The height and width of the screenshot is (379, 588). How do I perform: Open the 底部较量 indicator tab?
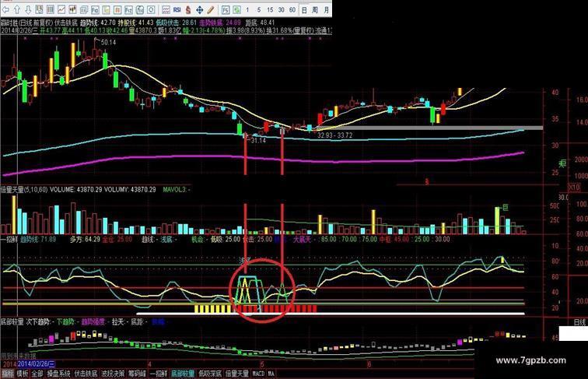pos(183,374)
